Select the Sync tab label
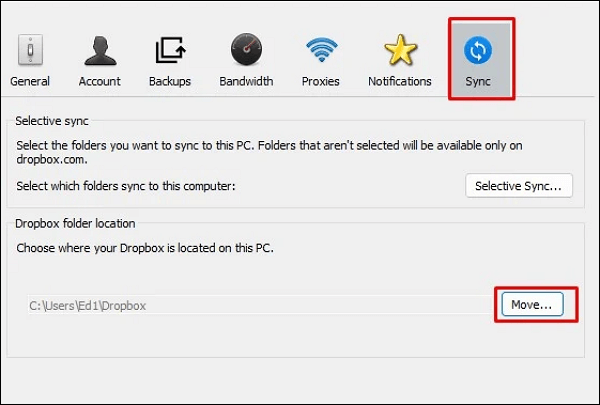 [478, 81]
